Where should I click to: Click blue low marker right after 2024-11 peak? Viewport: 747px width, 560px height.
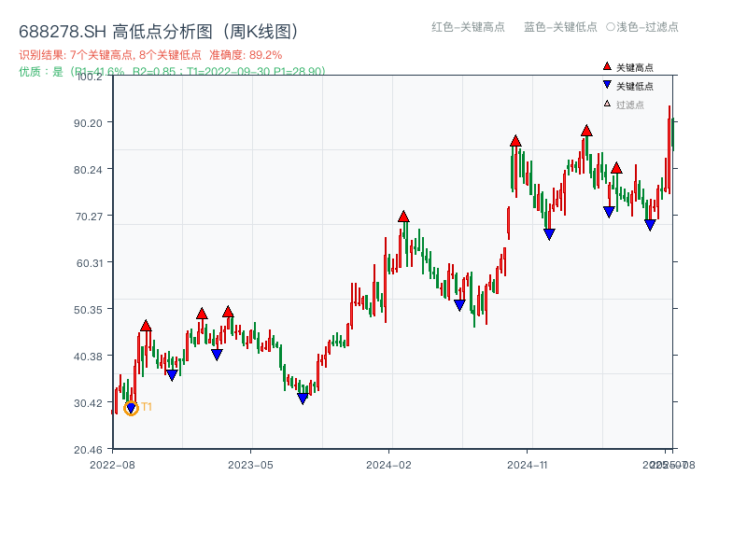coord(549,234)
